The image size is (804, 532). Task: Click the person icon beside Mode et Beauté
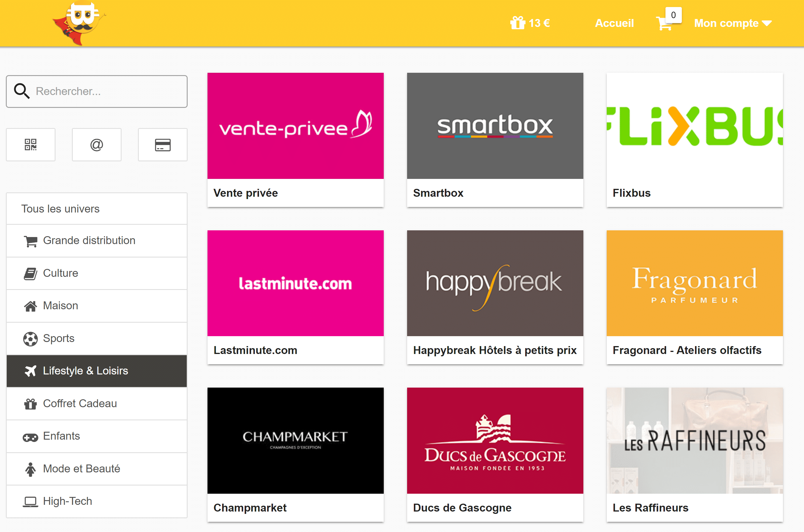tap(30, 469)
